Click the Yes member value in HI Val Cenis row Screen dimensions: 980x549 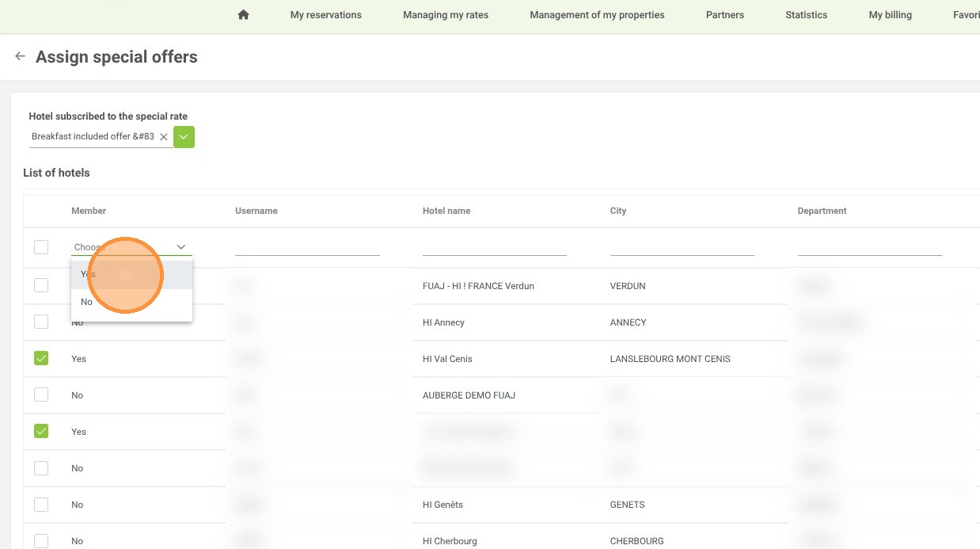[78, 359]
